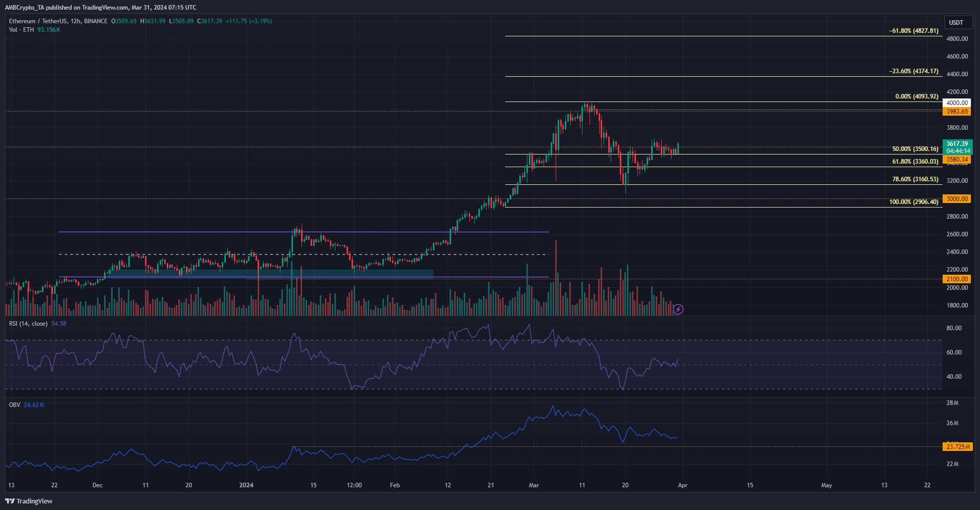Click the closing price C3617.39 value

pos(210,21)
